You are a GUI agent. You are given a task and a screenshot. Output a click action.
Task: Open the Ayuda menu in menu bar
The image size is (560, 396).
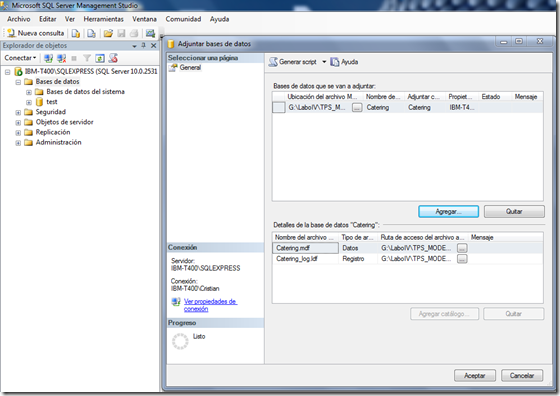coord(219,19)
